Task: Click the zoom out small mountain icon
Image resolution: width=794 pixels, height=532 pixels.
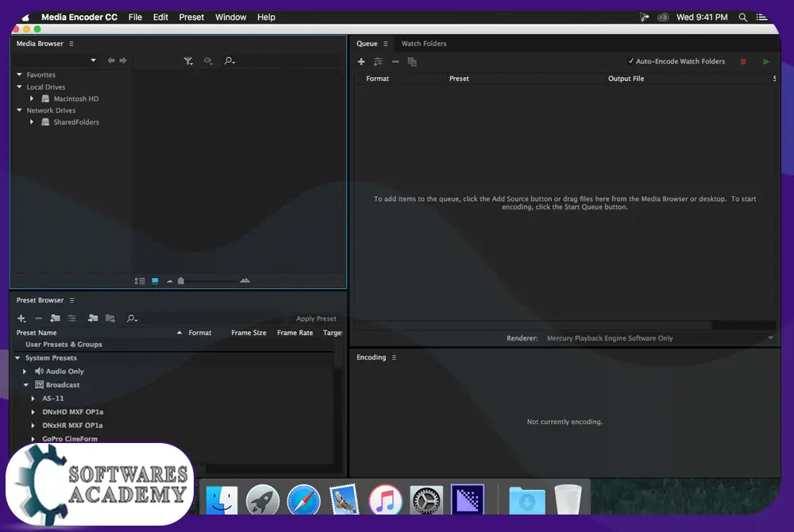Action: pyautogui.click(x=170, y=281)
